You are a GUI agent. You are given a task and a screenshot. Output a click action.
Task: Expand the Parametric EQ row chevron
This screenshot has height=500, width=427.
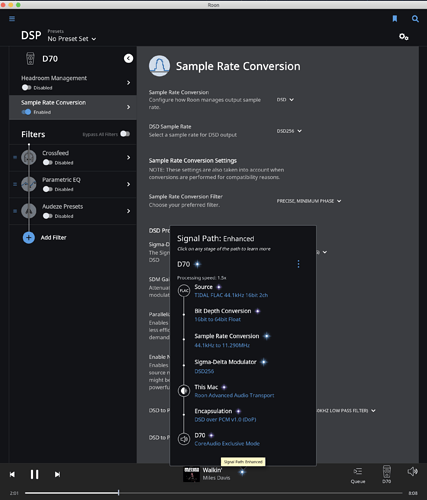(129, 184)
